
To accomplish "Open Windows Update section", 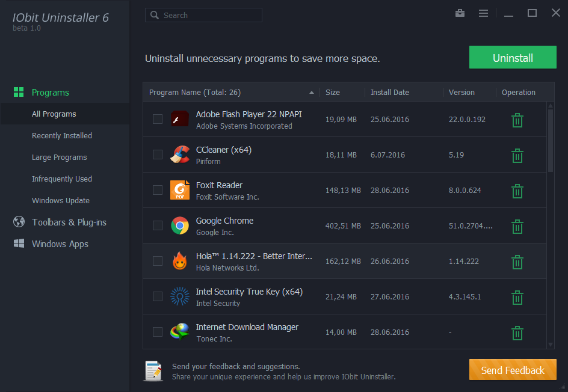I will click(61, 201).
